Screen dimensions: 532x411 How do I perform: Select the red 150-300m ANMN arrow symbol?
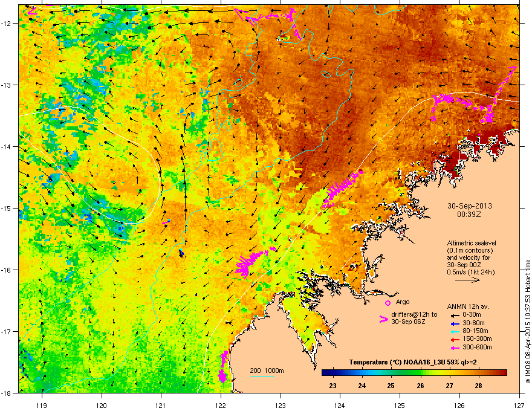pyautogui.click(x=455, y=340)
